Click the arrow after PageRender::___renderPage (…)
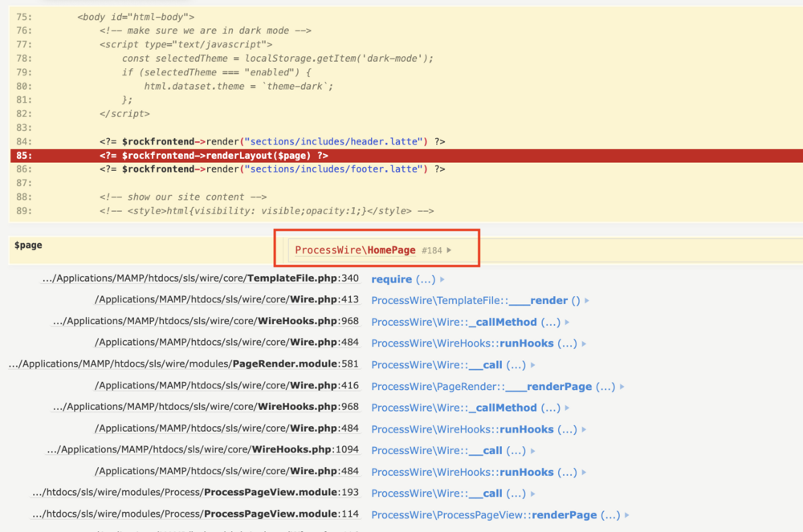Image resolution: width=803 pixels, height=532 pixels. [x=622, y=387]
